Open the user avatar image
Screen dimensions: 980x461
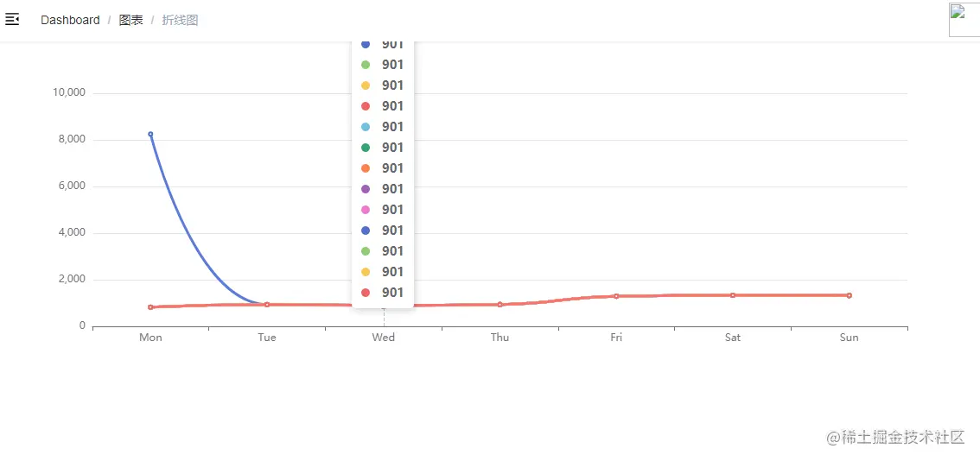point(964,19)
